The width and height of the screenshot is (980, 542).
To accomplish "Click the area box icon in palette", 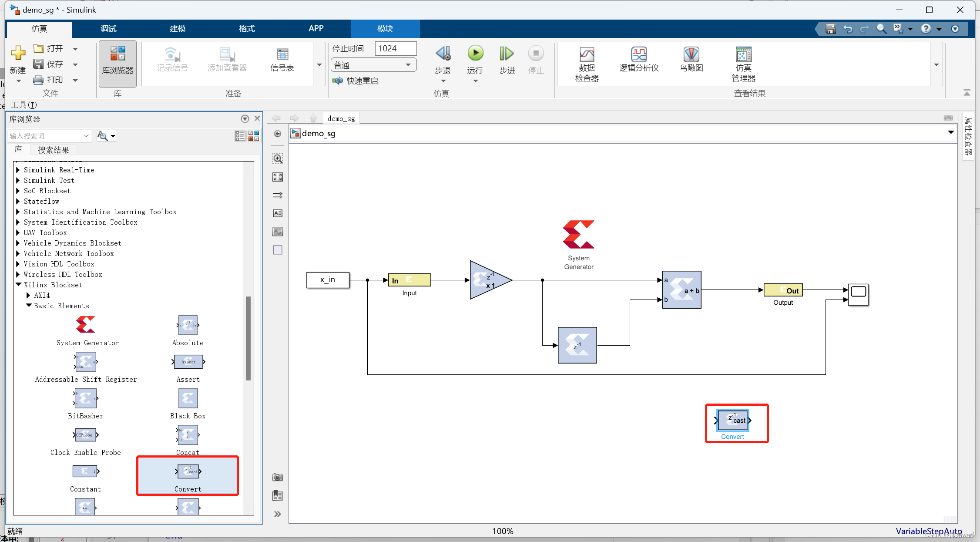I will pyautogui.click(x=278, y=250).
